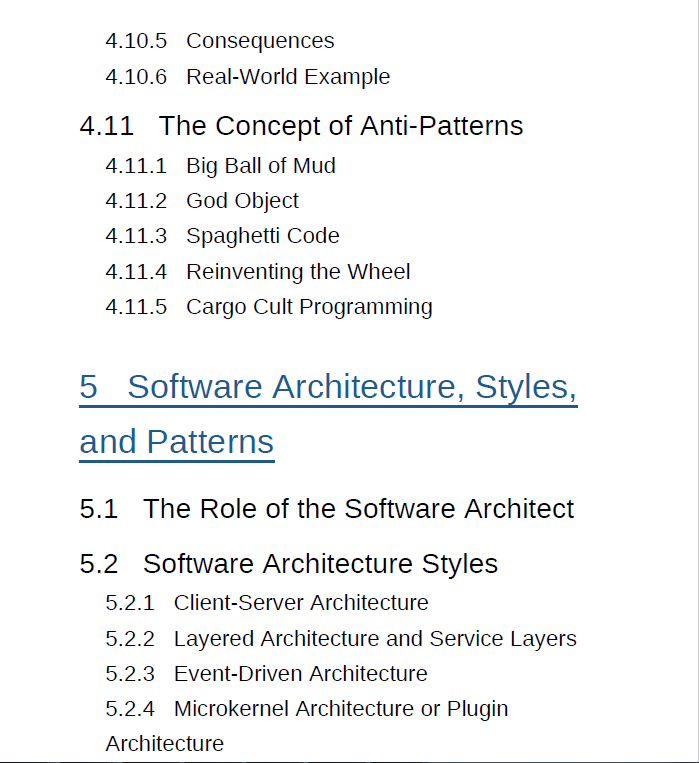Select the 4.11.2 God Object entry

point(242,201)
